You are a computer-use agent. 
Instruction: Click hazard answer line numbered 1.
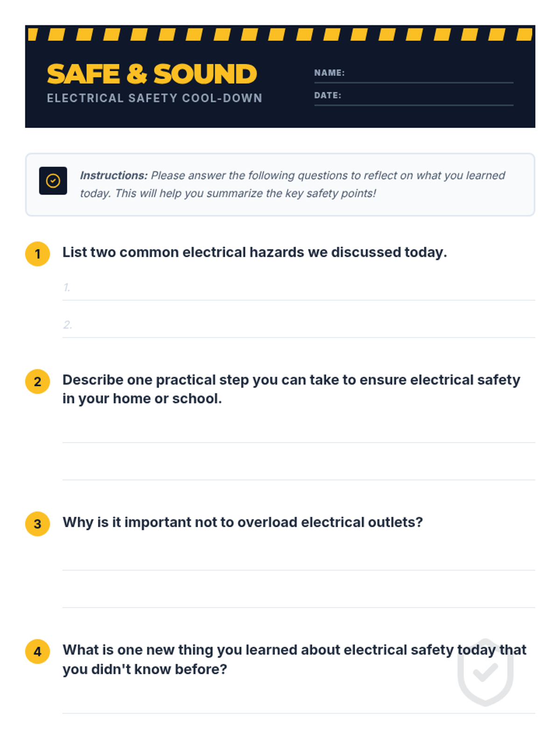[299, 288]
